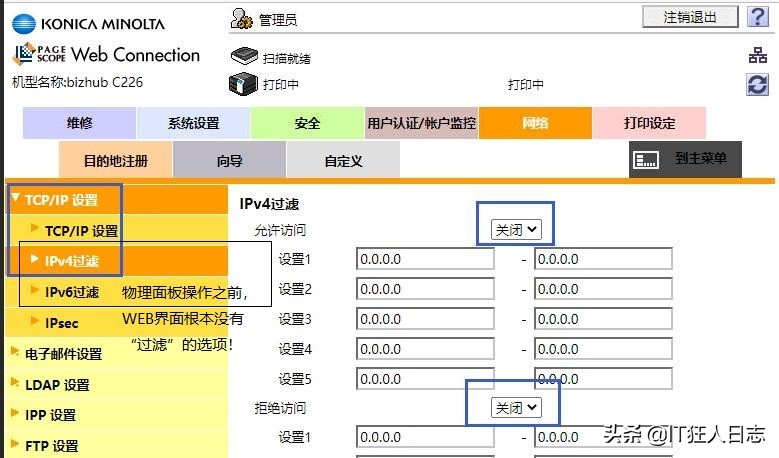Click the refresh status icon
The height and width of the screenshot is (458, 779).
(x=758, y=84)
